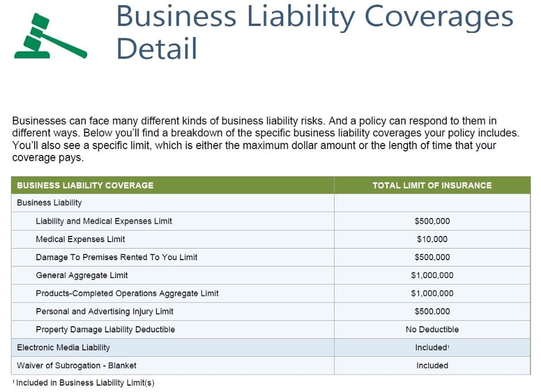Click the General Aggregate Limit label
This screenshot has width=541, height=392.
click(x=81, y=275)
